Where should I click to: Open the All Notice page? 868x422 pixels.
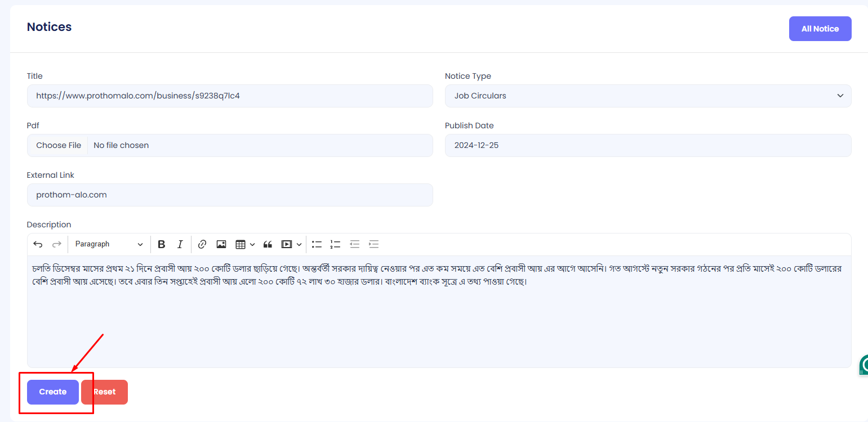pyautogui.click(x=820, y=29)
